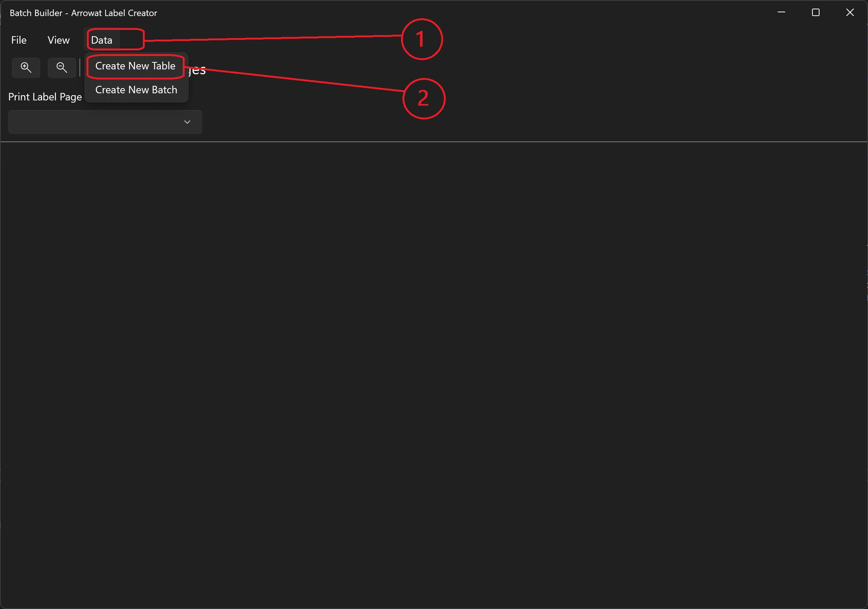Click the File menu item
This screenshot has height=609, width=868.
point(18,40)
